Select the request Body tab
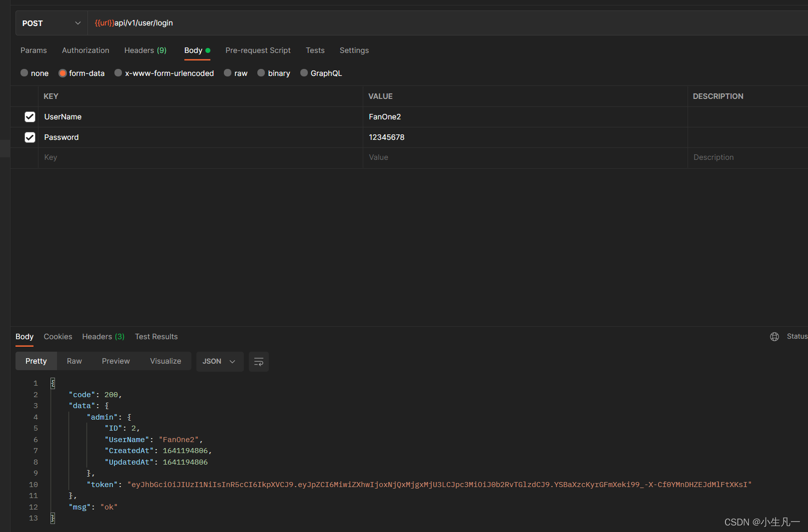Viewport: 808px width, 532px height. pos(197,50)
